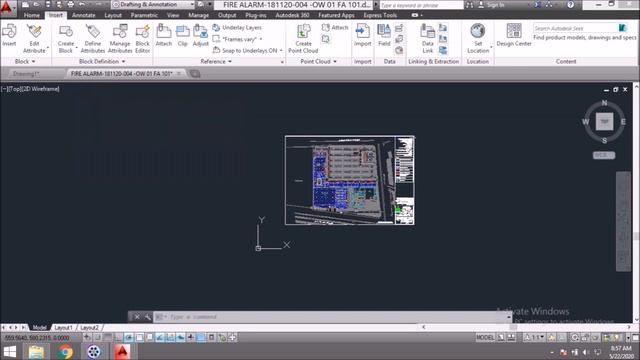Open Design Center

point(514,35)
